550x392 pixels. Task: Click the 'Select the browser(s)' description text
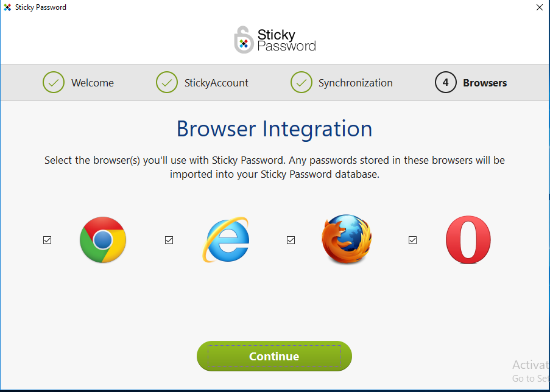coord(275,167)
